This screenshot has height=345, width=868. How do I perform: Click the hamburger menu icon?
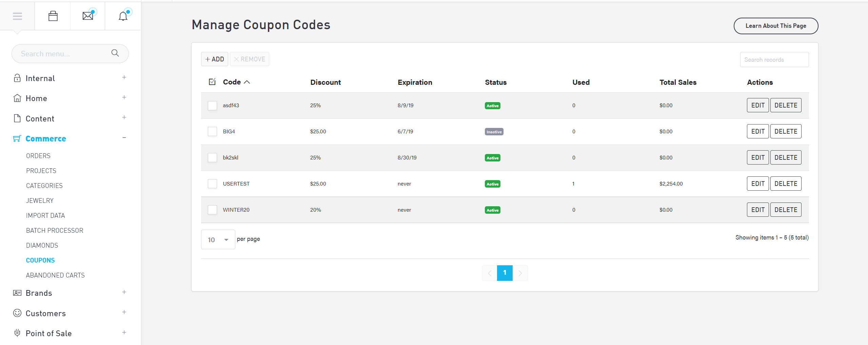pyautogui.click(x=17, y=16)
